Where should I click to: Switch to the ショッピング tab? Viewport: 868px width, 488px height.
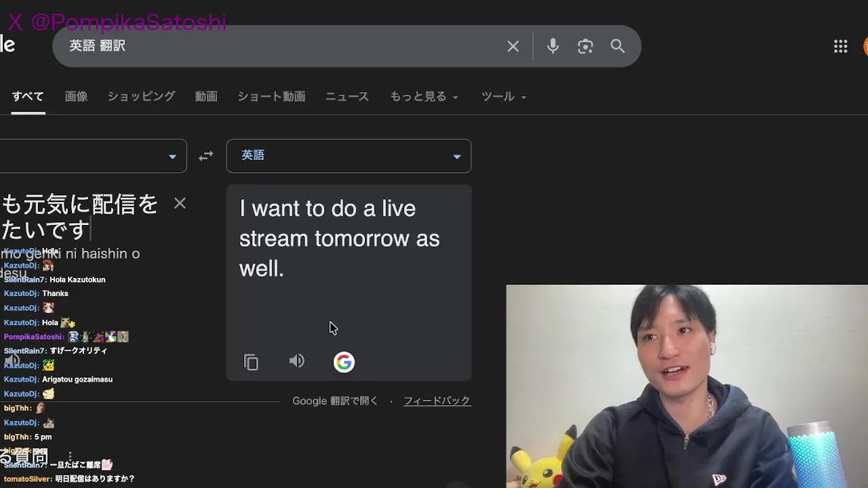(141, 97)
